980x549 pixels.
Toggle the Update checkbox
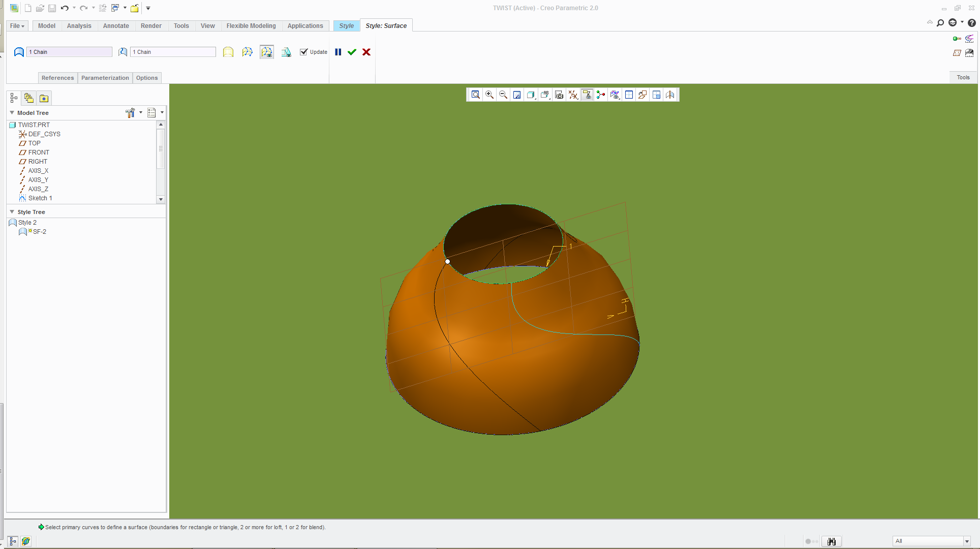tap(304, 52)
